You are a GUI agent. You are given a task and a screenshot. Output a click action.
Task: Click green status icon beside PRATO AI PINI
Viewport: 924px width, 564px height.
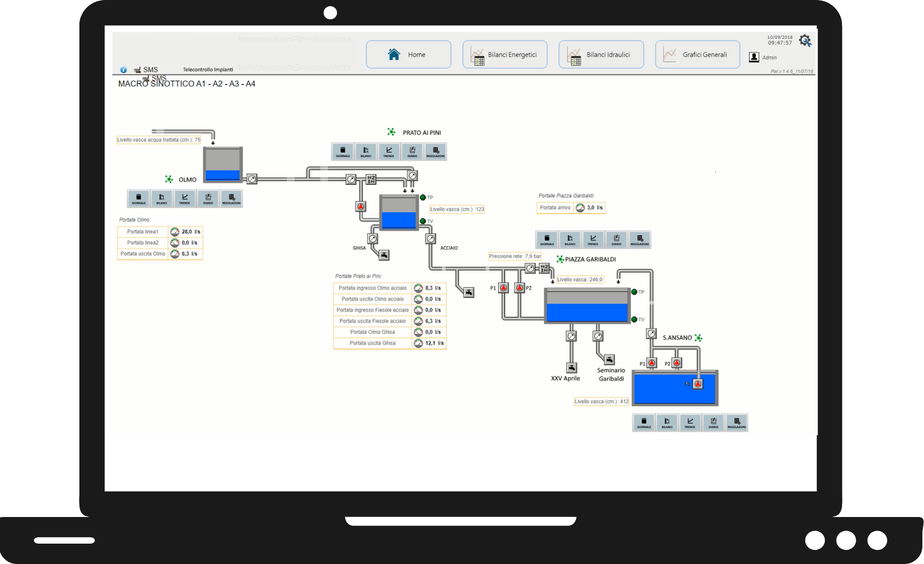click(x=391, y=132)
